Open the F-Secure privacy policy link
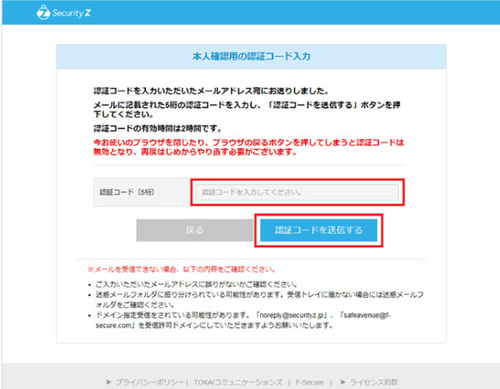 pos(310,382)
